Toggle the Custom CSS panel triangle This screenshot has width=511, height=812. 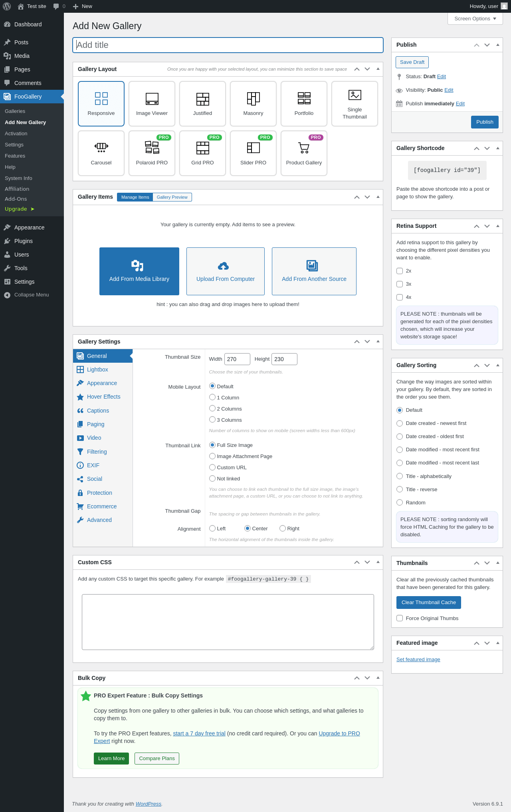click(378, 562)
